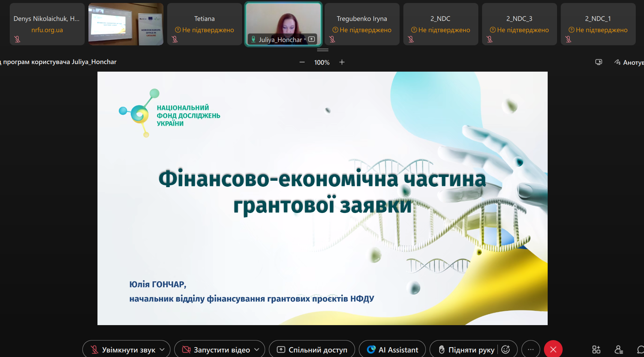Raise hand with Підняти руку
644x357 pixels.
tap(466, 349)
